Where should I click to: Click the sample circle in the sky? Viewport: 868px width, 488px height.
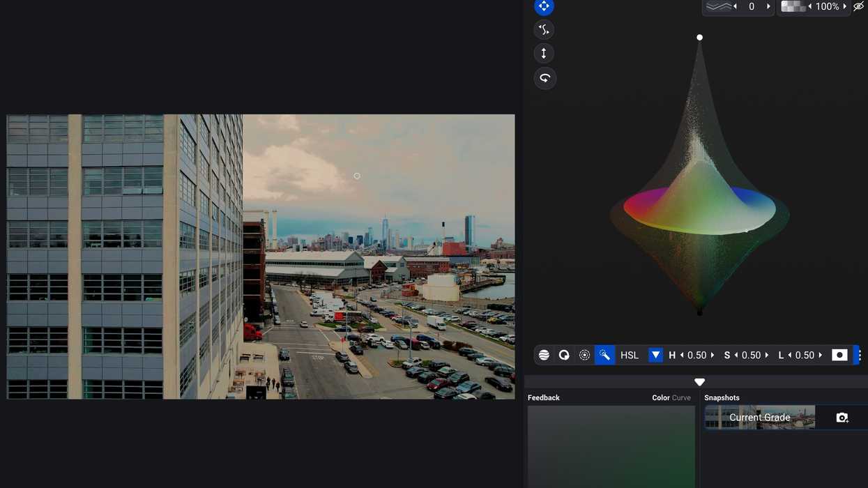point(357,176)
